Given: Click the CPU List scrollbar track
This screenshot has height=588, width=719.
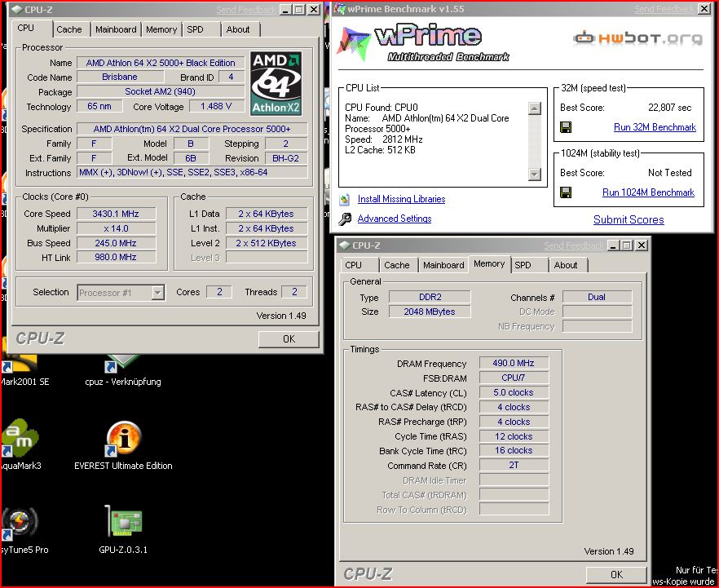Looking at the screenshot, I should tap(535, 141).
